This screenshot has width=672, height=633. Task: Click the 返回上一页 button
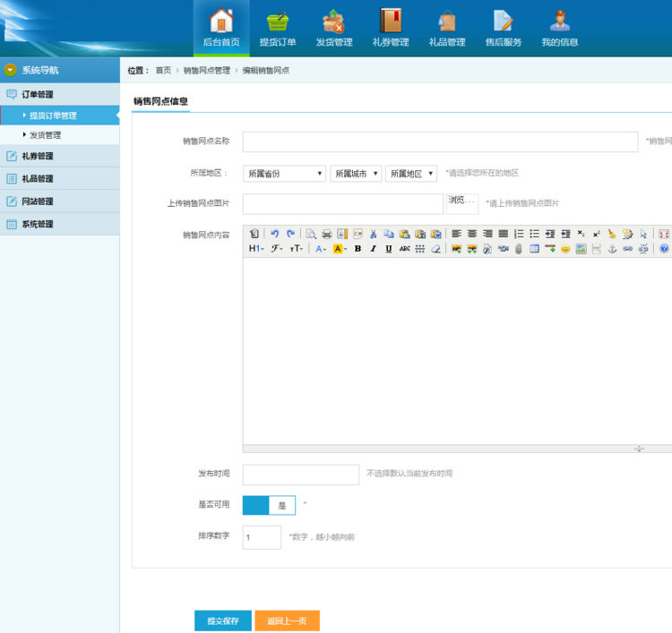pos(287,620)
